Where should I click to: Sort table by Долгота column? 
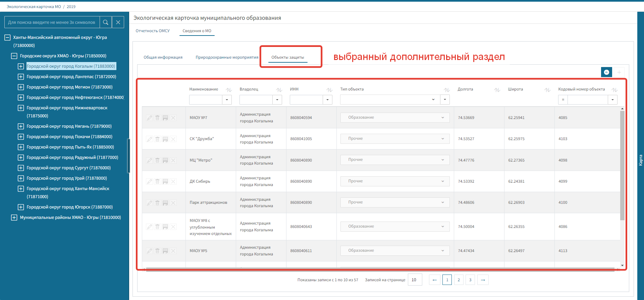tap(497, 90)
